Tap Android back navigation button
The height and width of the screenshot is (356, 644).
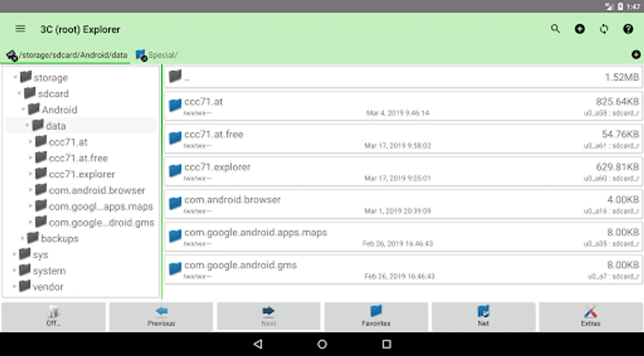[258, 344]
